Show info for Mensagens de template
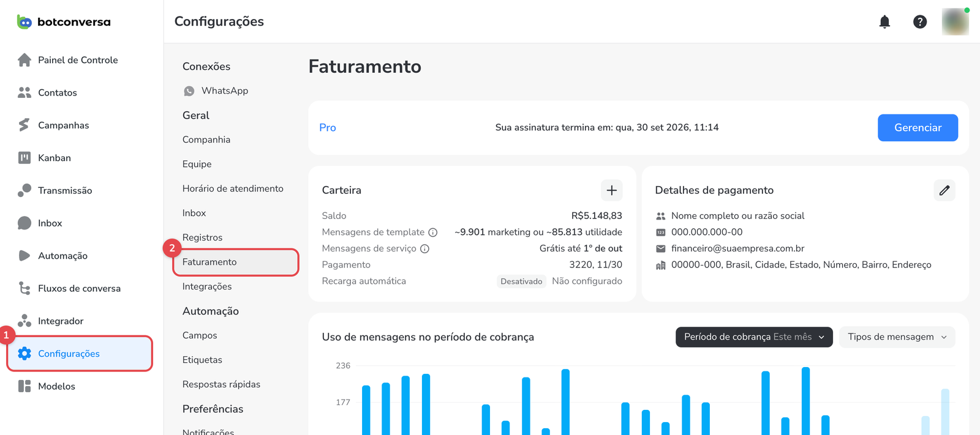The height and width of the screenshot is (435, 980). (433, 232)
